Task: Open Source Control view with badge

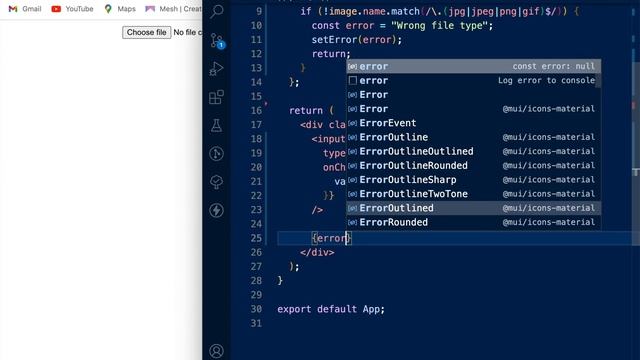Action: (217, 41)
